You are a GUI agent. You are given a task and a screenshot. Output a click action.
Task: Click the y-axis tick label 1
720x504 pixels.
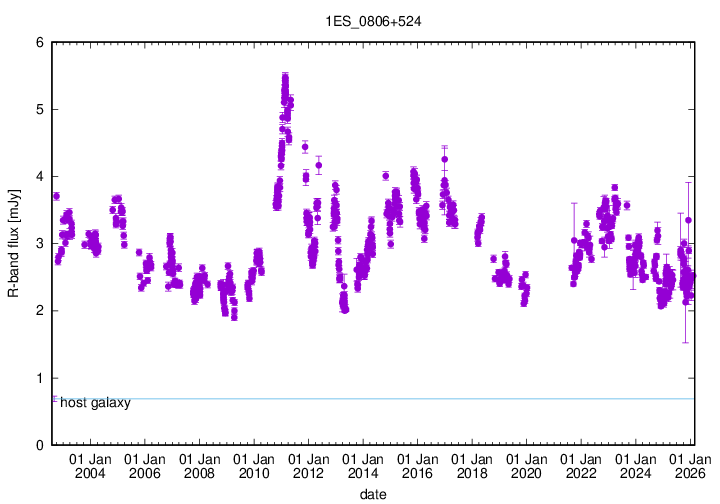tap(39, 378)
